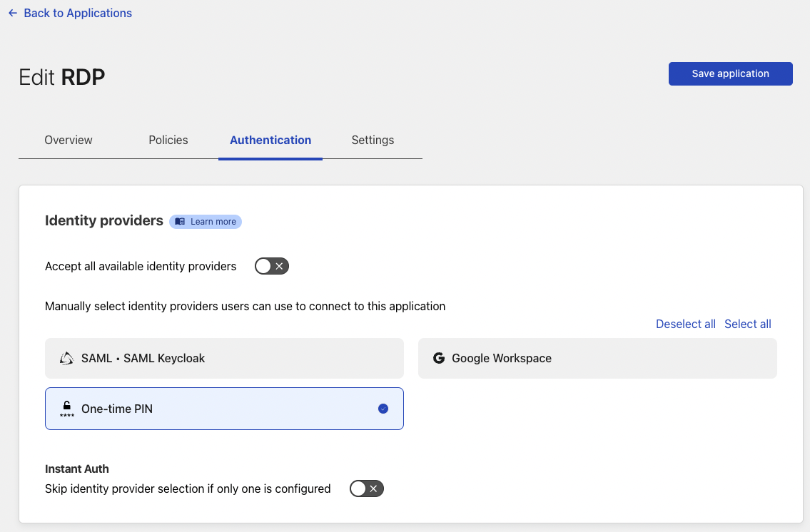Select the SAML Keycloak provider card

(x=224, y=358)
